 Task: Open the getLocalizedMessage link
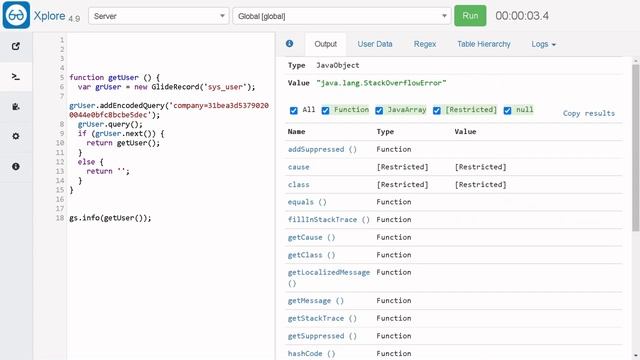[x=329, y=278]
